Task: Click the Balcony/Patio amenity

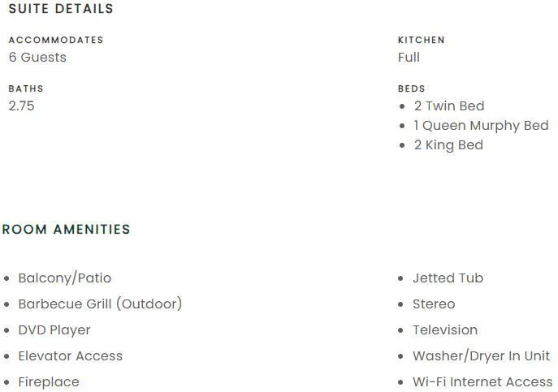Action: [65, 278]
